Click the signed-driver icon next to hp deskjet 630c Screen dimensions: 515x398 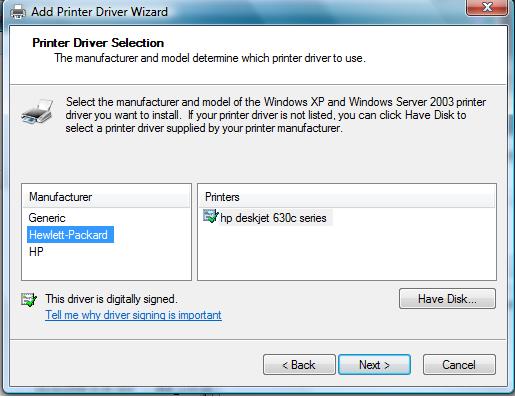tap(211, 217)
